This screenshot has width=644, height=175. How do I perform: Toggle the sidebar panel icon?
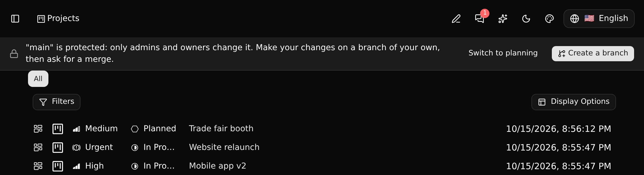click(15, 19)
